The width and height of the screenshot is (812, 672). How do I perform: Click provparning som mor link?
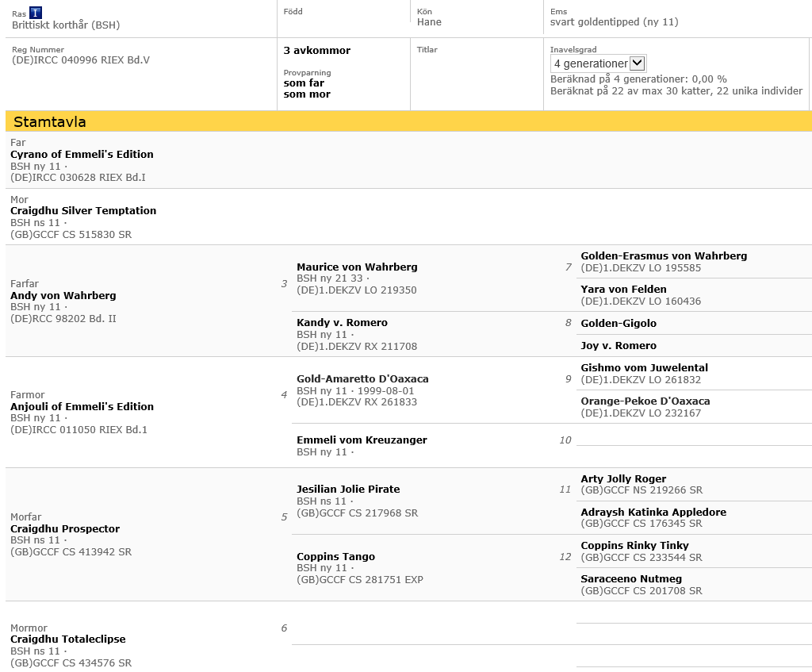click(x=307, y=94)
